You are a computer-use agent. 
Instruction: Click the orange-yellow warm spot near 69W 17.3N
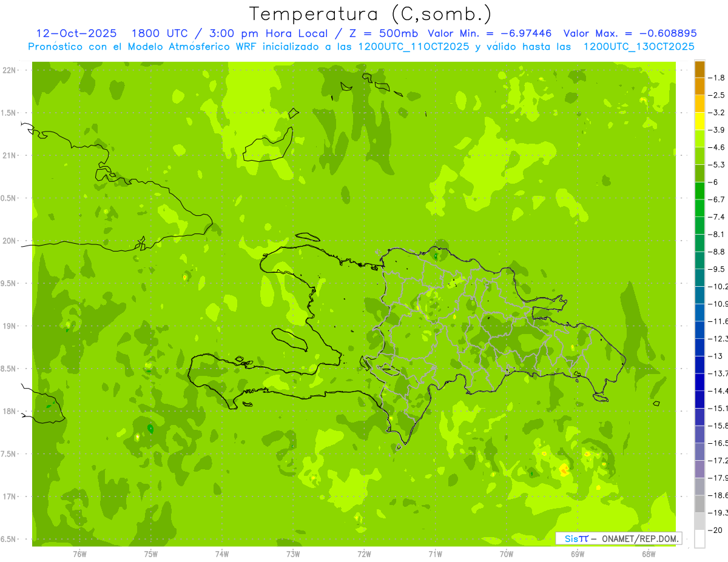(x=565, y=469)
